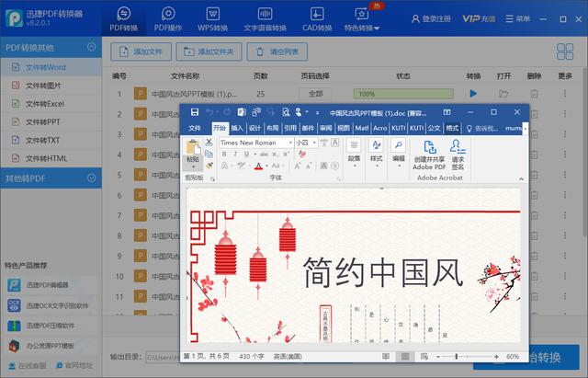588x378 pixels.
Task: Switch Word to print layout view in the status bar
Action: (x=405, y=356)
